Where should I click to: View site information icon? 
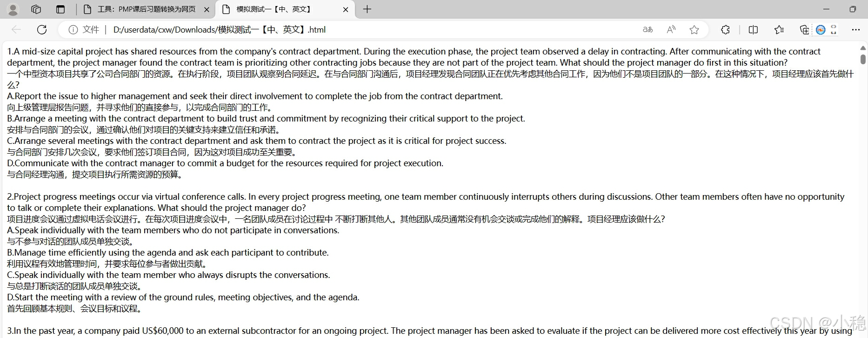(x=73, y=30)
